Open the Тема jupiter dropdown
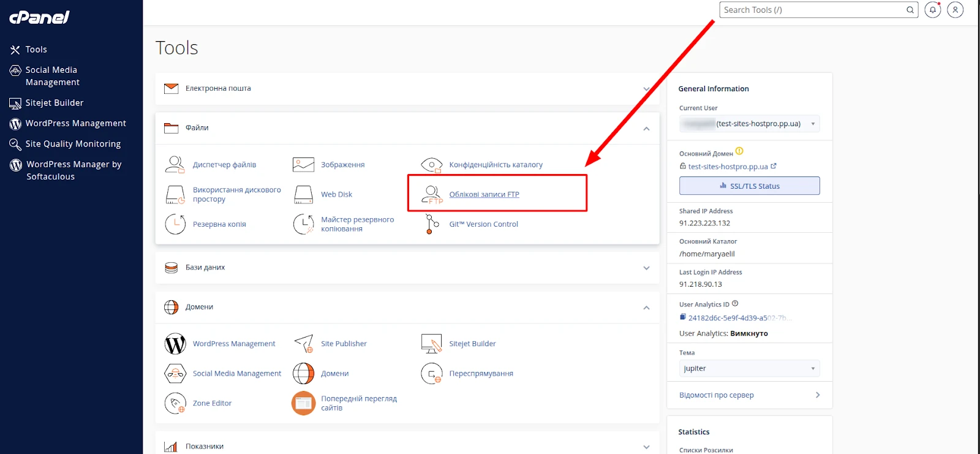Screen dimensions: 980x454 point(749,368)
